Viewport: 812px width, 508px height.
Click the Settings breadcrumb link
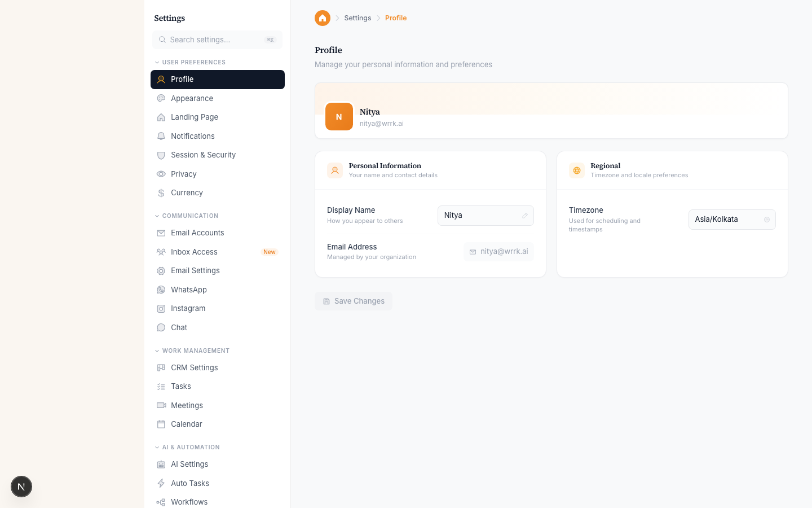358,18
